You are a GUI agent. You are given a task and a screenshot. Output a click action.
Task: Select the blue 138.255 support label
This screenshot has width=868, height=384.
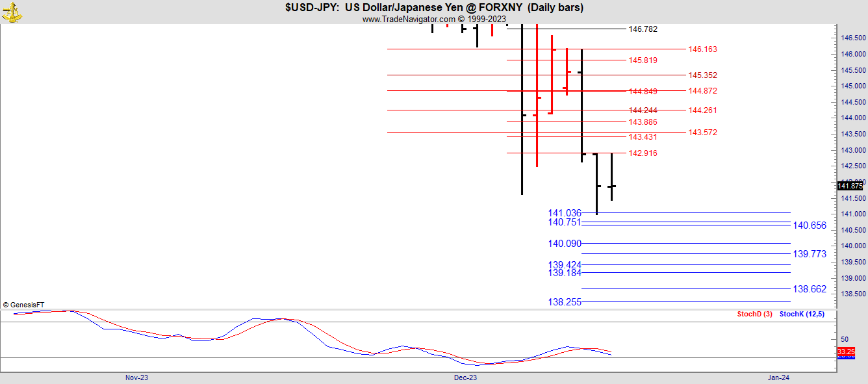click(x=564, y=302)
